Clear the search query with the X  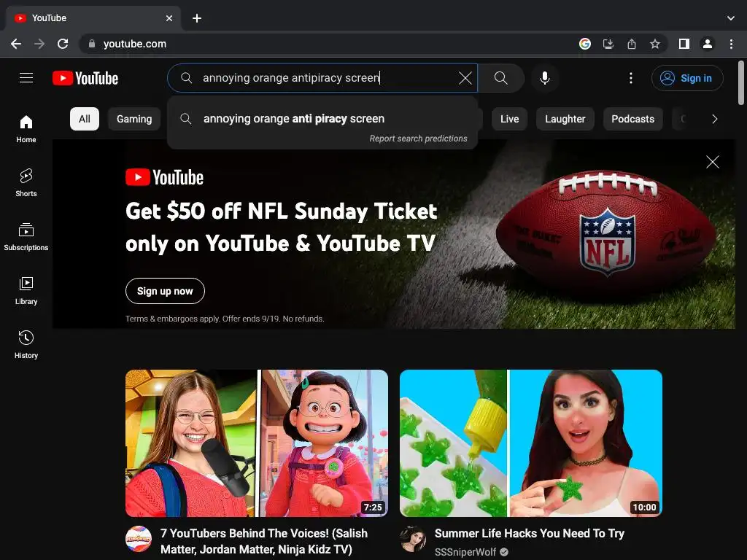click(x=465, y=78)
